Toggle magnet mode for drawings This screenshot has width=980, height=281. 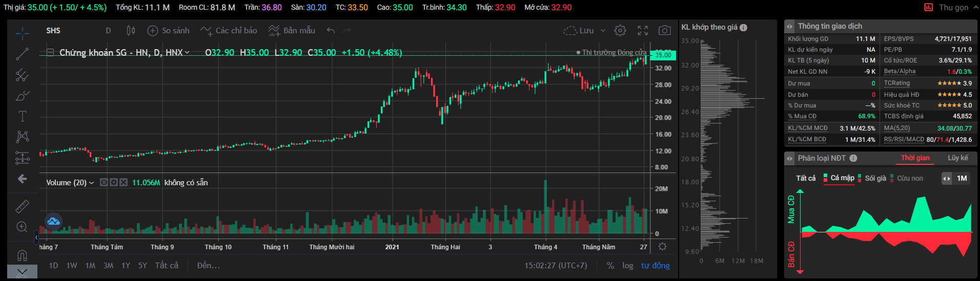coord(22,254)
